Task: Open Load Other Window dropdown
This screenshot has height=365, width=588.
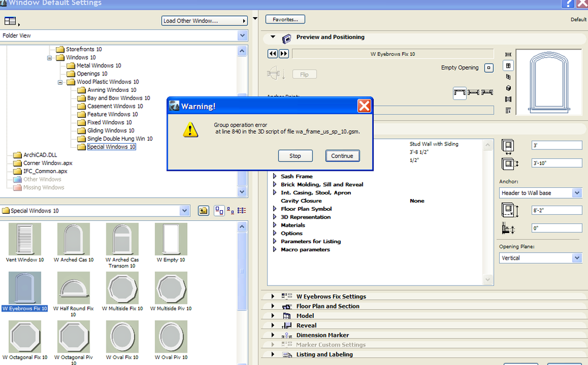Action: point(204,21)
